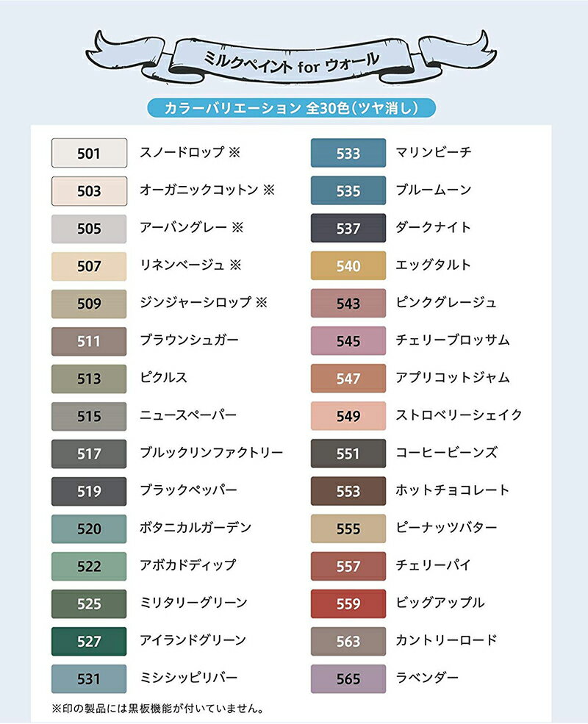The height and width of the screenshot is (724, 588).
Task: Click the 501 Snowdrop color swatch
Action: click(89, 153)
